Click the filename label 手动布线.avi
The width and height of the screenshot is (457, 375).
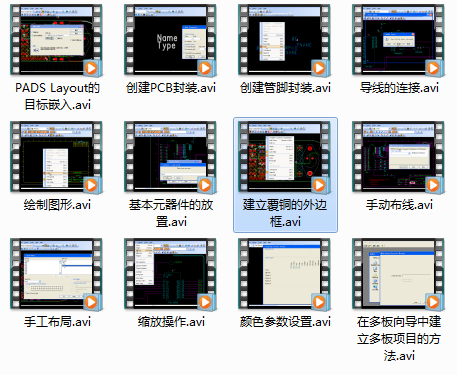pos(399,205)
